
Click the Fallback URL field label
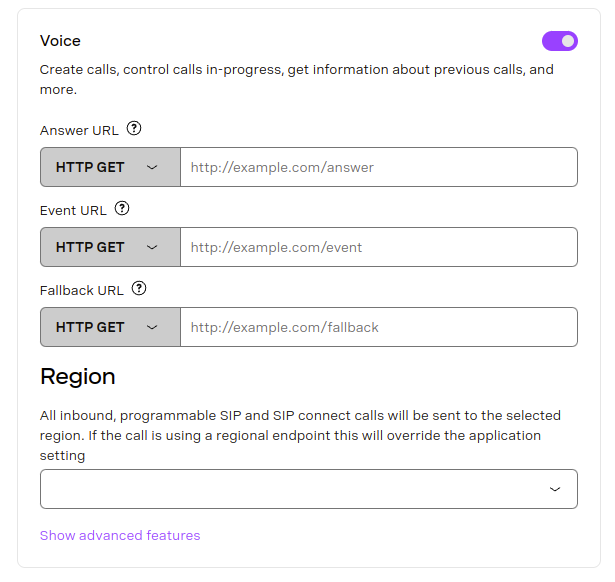pyautogui.click(x=82, y=290)
